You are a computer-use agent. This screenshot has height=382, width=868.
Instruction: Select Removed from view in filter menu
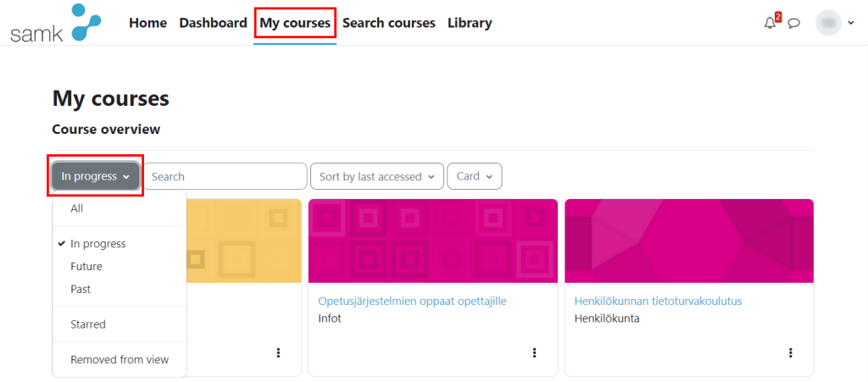pyautogui.click(x=120, y=360)
